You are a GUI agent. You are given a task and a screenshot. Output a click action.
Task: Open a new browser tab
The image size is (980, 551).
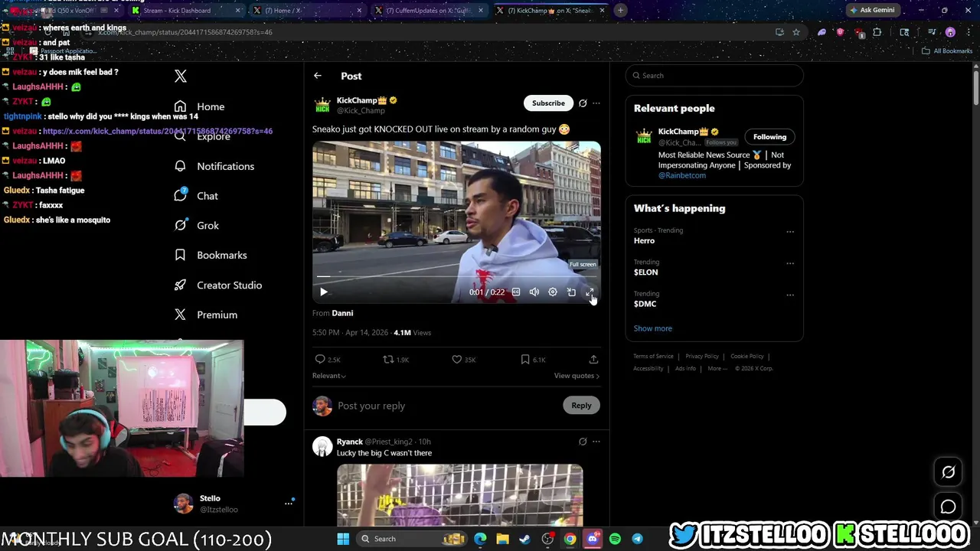pyautogui.click(x=620, y=11)
